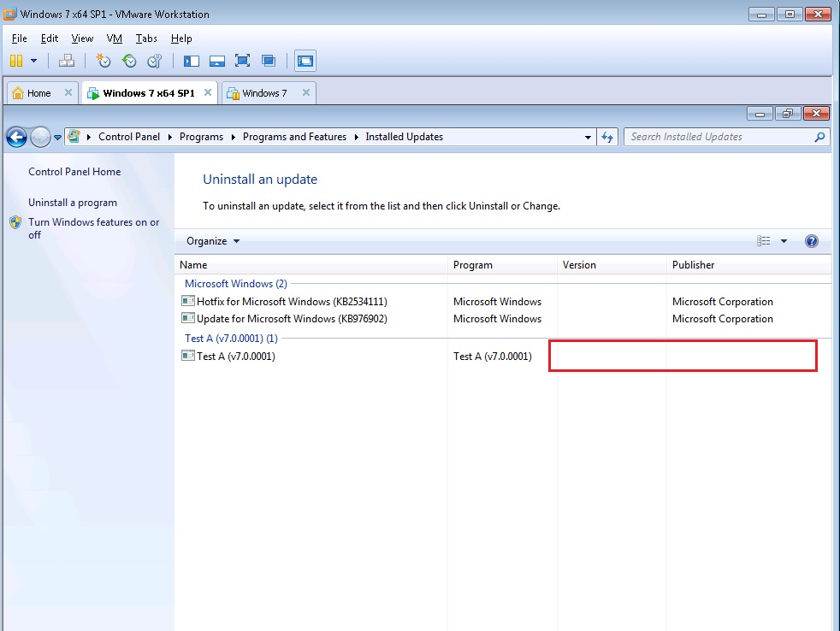Viewport: 840px width, 631px height.
Task: Expand the arrow after Control Panel breadcrumb
Action: (170, 137)
